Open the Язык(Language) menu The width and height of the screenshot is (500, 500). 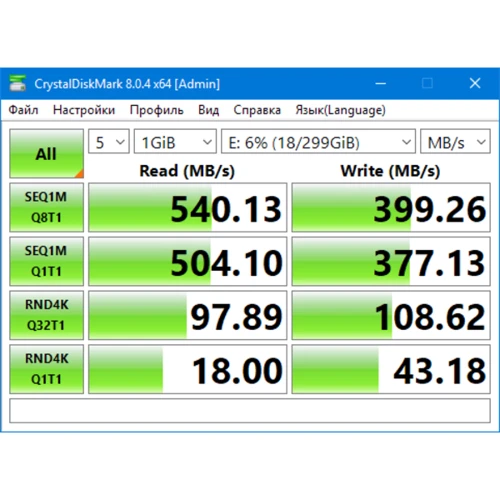pyautogui.click(x=340, y=110)
